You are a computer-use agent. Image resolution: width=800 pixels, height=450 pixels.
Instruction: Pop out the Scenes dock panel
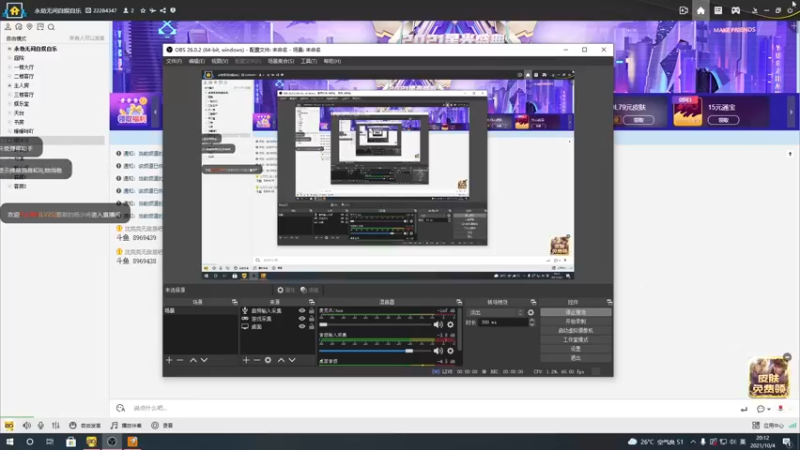pyautogui.click(x=234, y=302)
